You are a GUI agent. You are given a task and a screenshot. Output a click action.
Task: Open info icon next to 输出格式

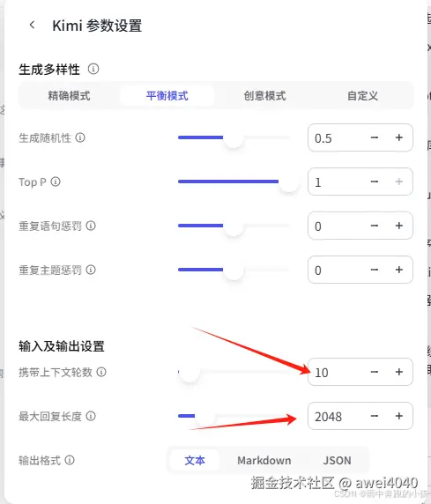[70, 460]
